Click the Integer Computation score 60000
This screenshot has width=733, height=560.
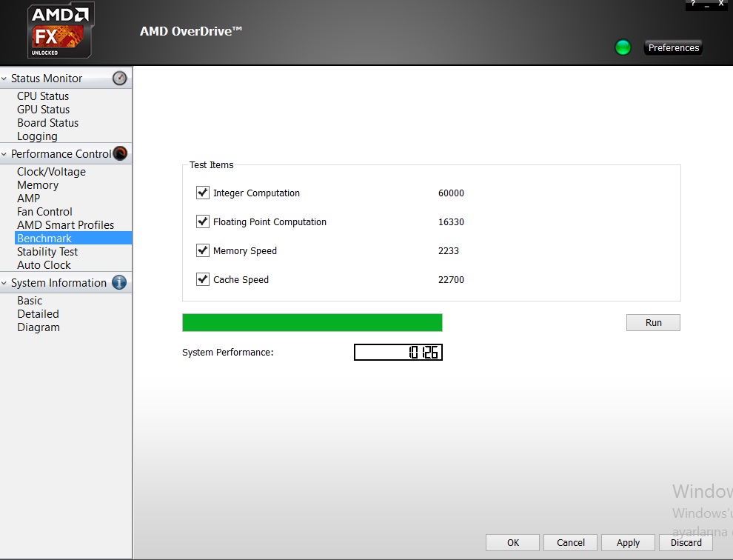click(451, 193)
